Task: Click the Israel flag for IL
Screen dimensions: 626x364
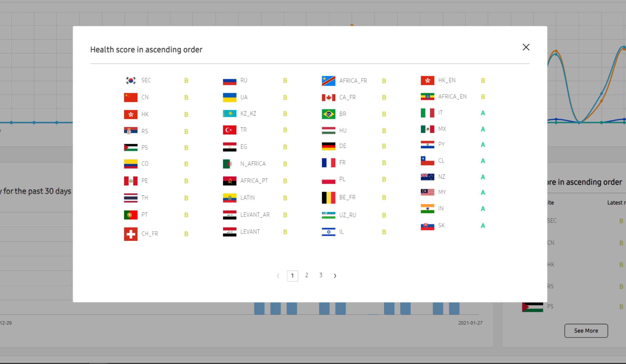Action: (328, 232)
